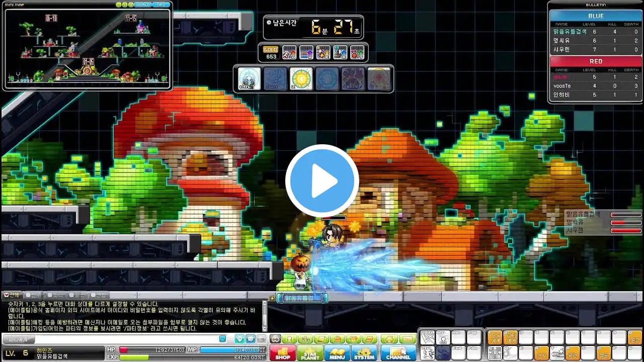Click the 파티에게 quickslot on key 2
Screen dimensions: 644x362
coord(511,337)
